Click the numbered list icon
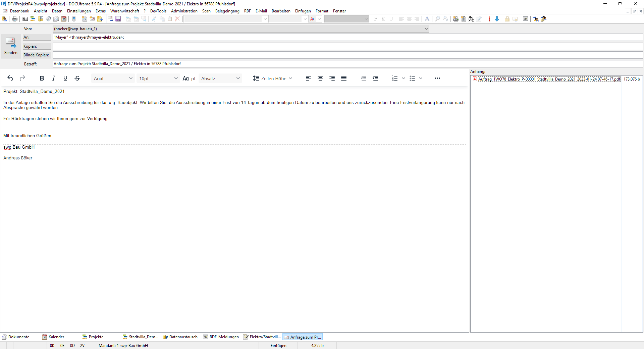Image resolution: width=644 pixels, height=349 pixels. [x=395, y=78]
